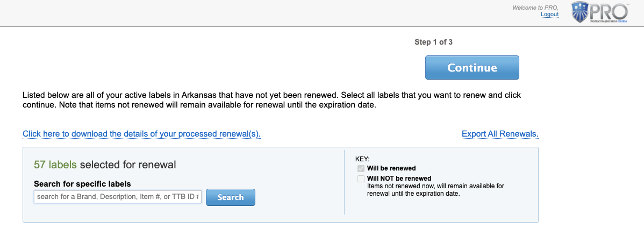Screen dimensions: 644x235
Task: Click the 'KEY:' legend label
Action: coord(362,159)
